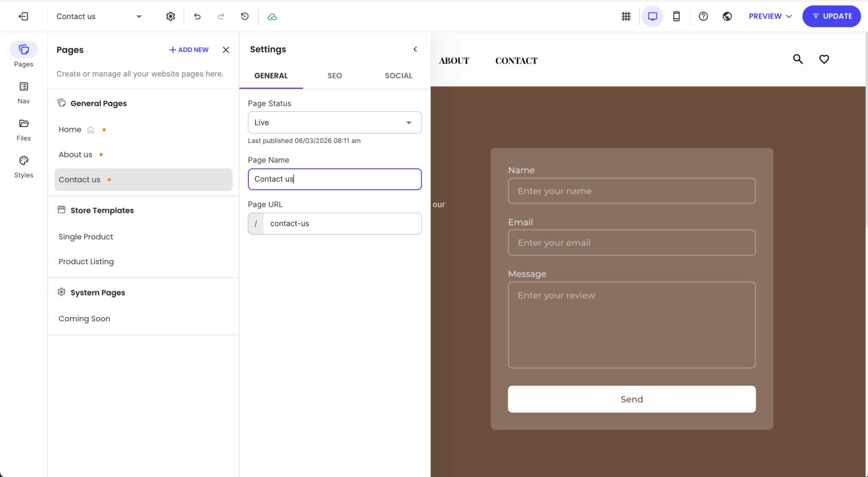This screenshot has height=477, width=868.
Task: Click the wishlist heart icon
Action: [824, 59]
